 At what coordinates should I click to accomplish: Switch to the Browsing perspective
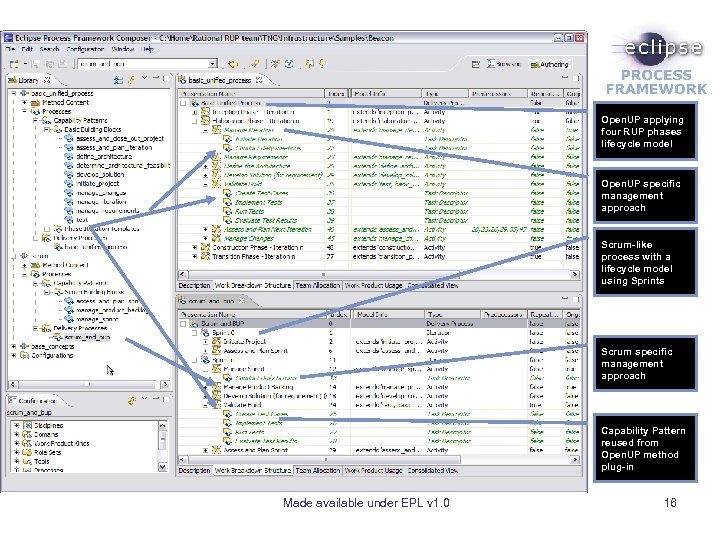pos(504,64)
